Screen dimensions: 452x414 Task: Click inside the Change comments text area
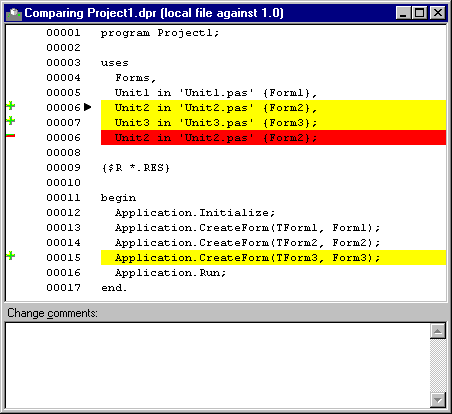point(217,365)
